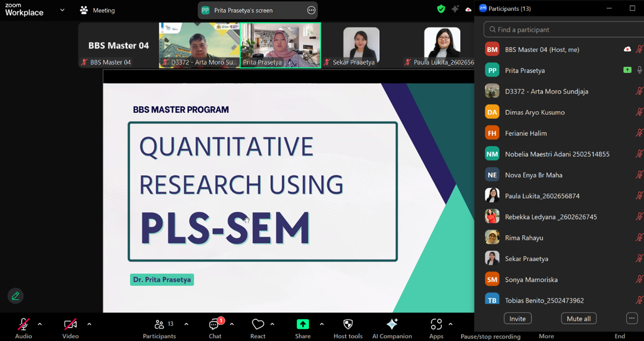
Task: Click the green encryption shield icon
Action: [441, 9]
